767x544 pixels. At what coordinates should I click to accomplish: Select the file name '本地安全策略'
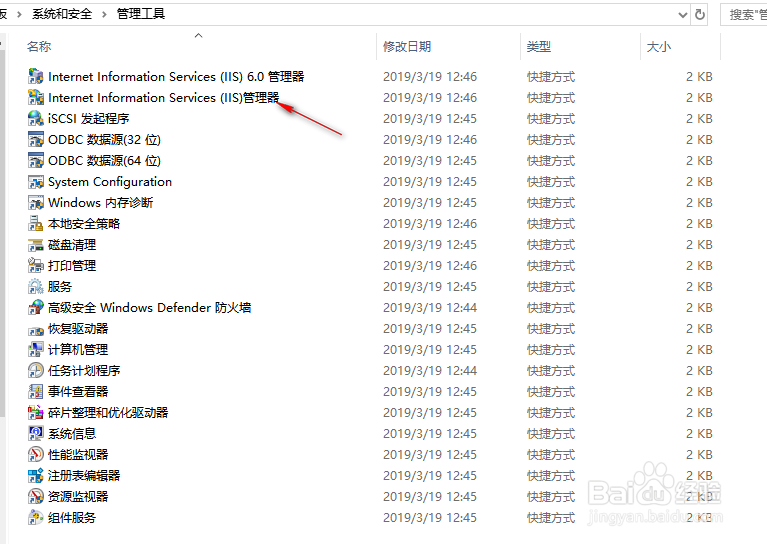pyautogui.click(x=84, y=224)
